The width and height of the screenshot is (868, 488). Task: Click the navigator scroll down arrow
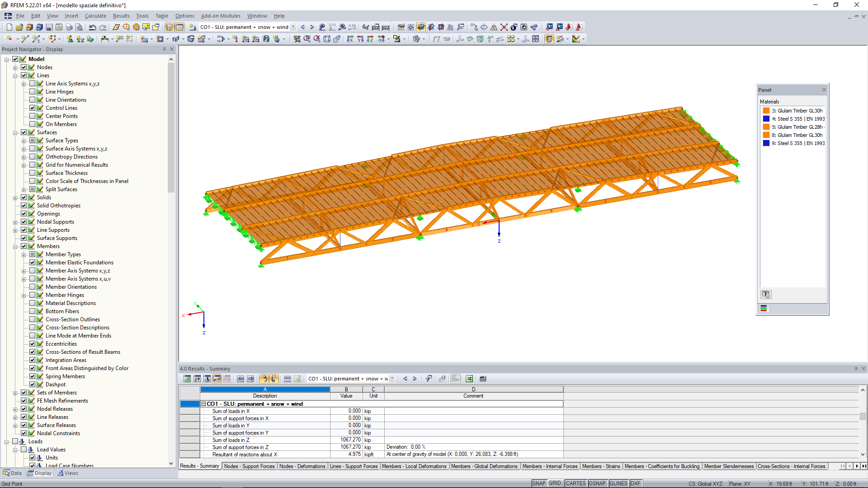pyautogui.click(x=171, y=463)
